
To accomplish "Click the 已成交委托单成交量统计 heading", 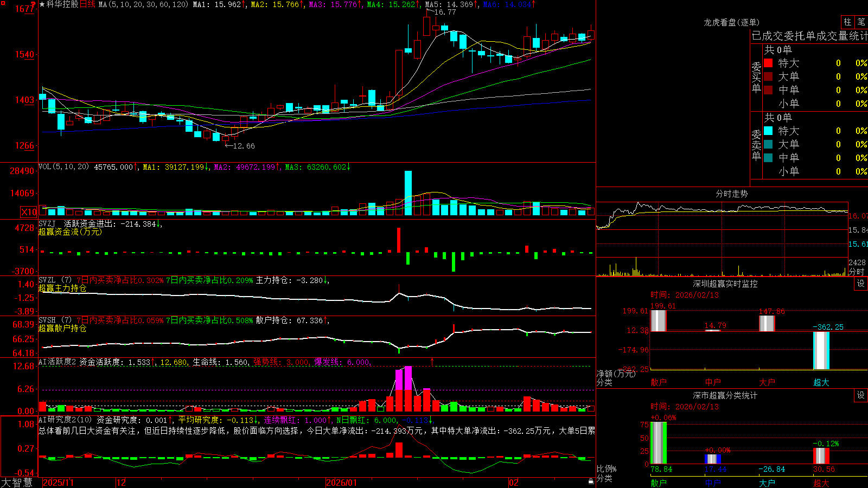I will tap(809, 36).
